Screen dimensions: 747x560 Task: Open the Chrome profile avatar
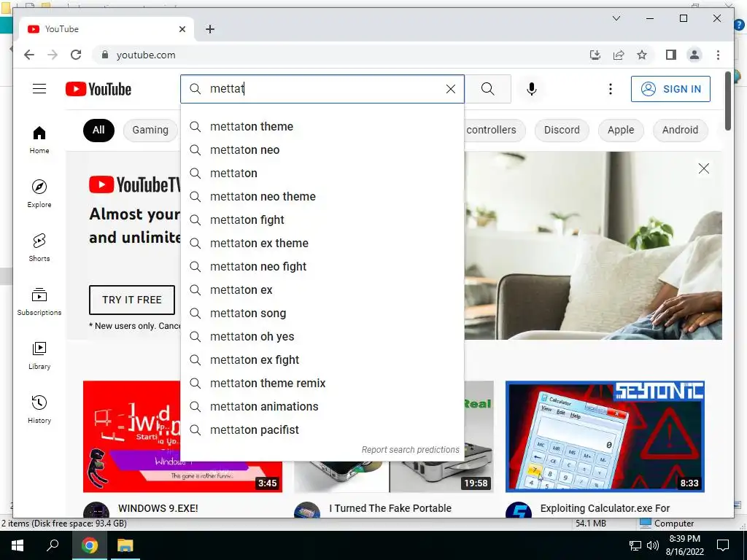694,55
